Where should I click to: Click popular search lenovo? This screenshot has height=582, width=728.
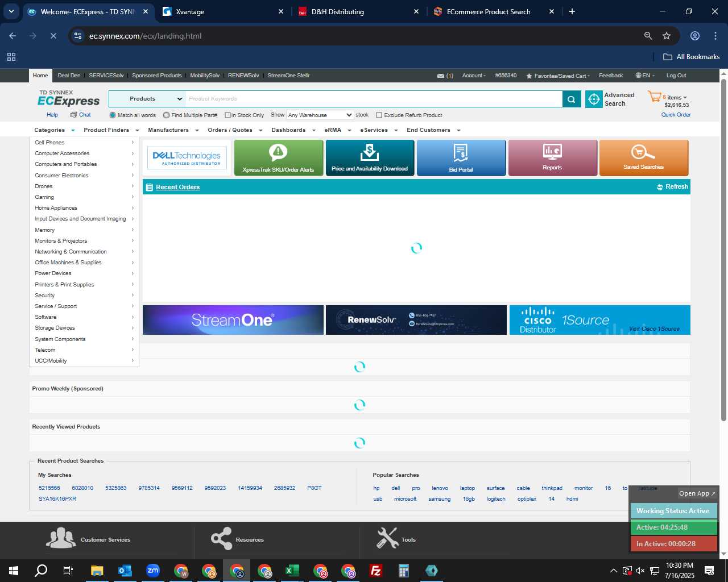(440, 488)
